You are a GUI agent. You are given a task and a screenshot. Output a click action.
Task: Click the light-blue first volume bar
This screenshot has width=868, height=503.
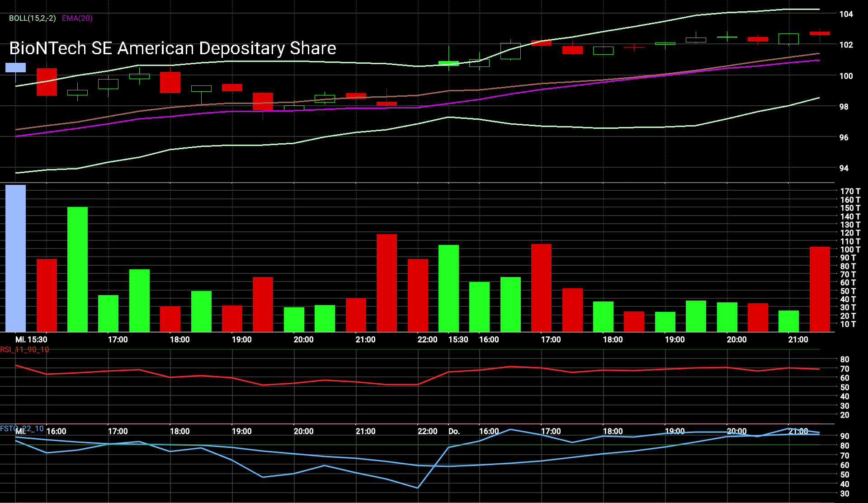click(15, 259)
